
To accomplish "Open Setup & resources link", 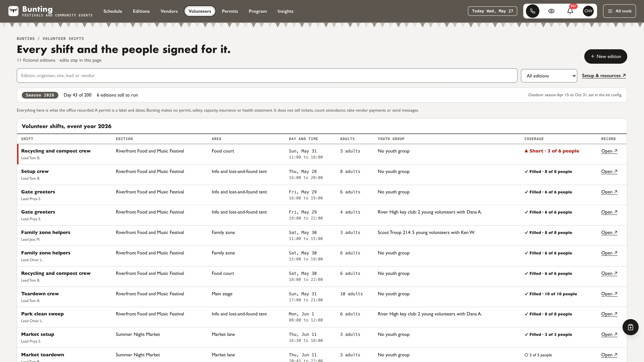I will coord(604,76).
